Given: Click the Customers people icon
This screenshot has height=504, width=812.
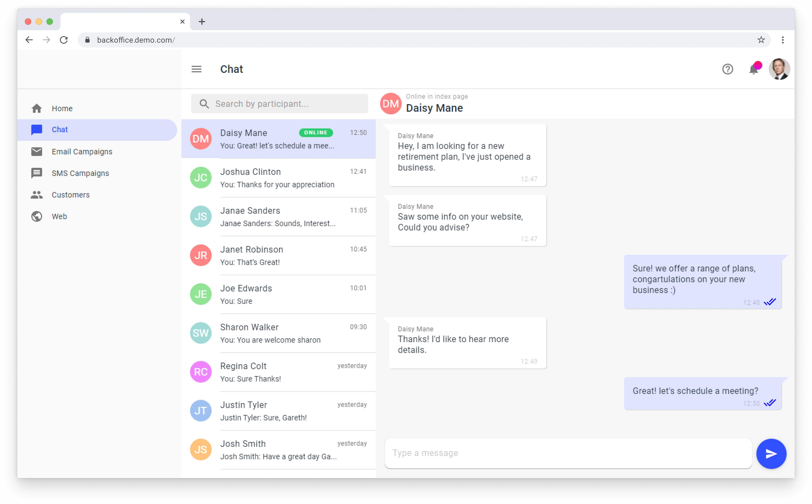Looking at the screenshot, I should [37, 195].
